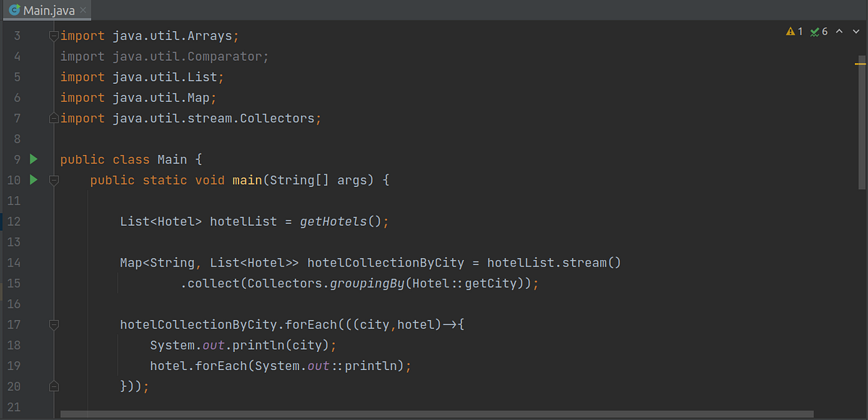This screenshot has height=420, width=868.
Task: Click the green typo indicator showing 6
Action: (815, 31)
